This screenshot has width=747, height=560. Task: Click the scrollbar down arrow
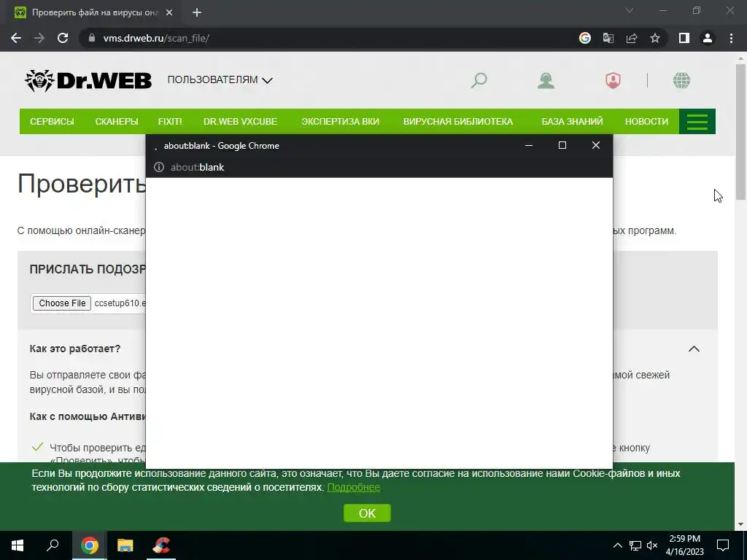click(741, 525)
